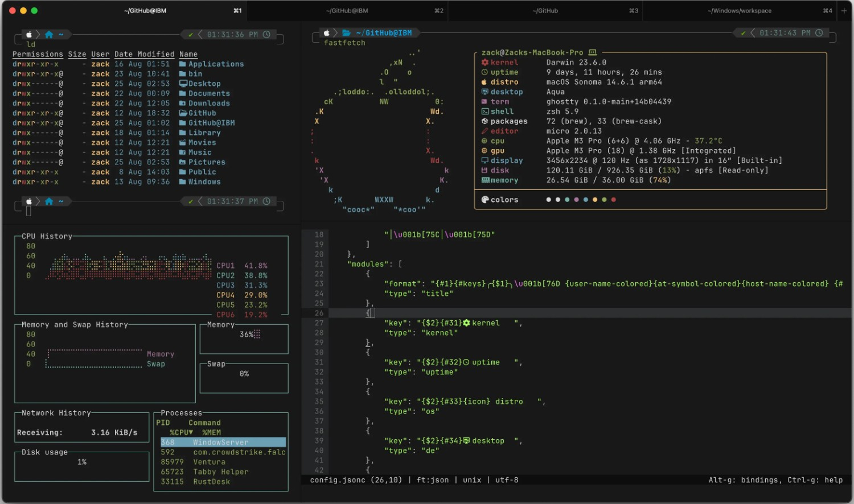Click line number 26 in the editor gutter
The height and width of the screenshot is (504, 854).
pyautogui.click(x=319, y=313)
